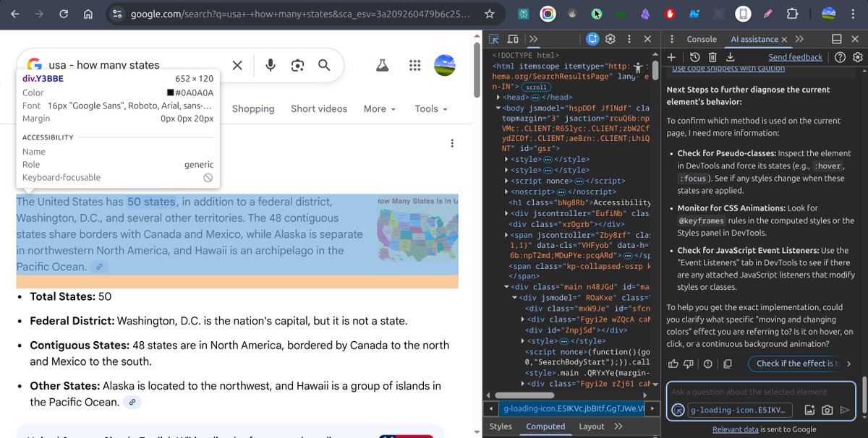Open the Short videos search tab

(319, 108)
